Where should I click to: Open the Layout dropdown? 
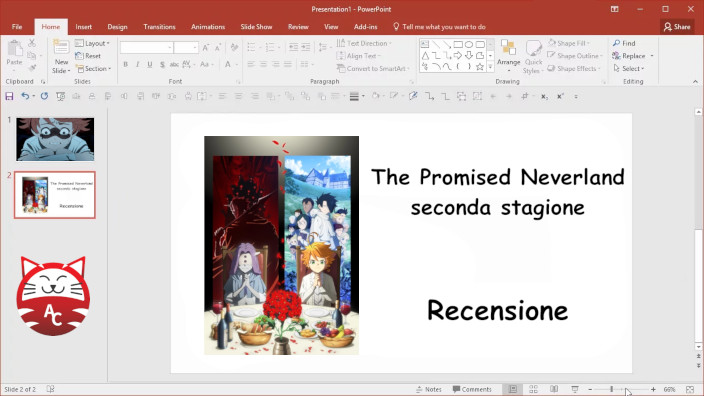[x=92, y=43]
